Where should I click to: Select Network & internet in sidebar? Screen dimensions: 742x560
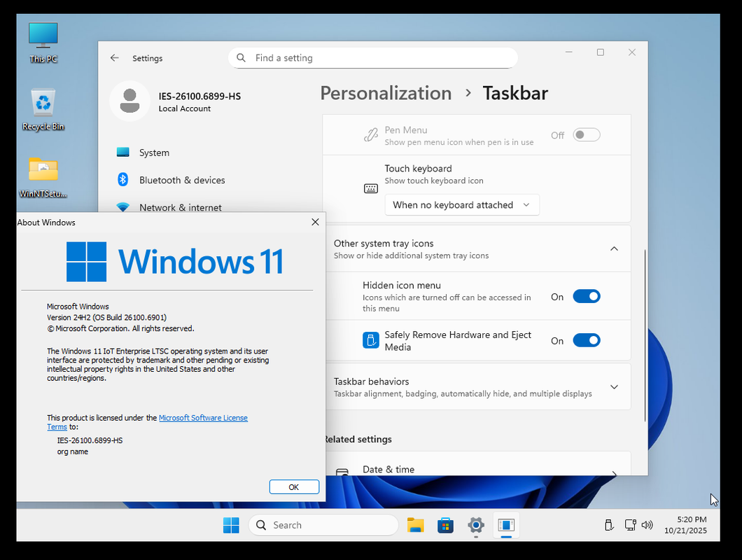coord(181,207)
